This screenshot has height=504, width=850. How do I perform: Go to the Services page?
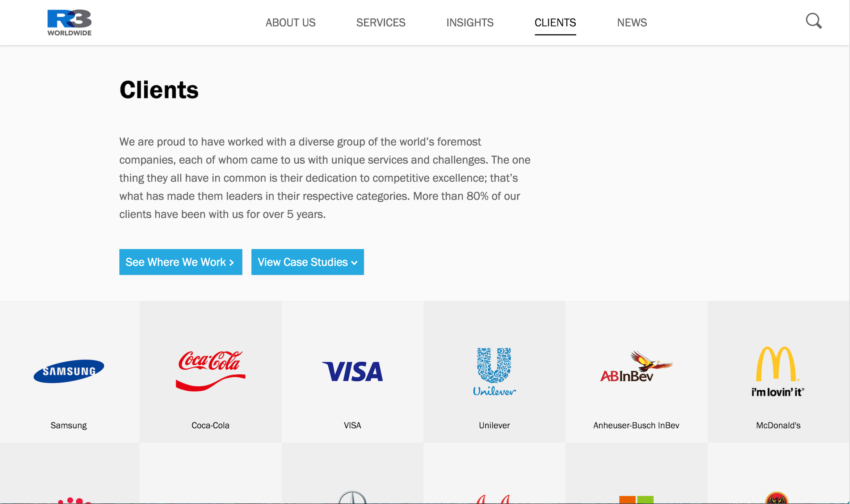[x=380, y=22]
